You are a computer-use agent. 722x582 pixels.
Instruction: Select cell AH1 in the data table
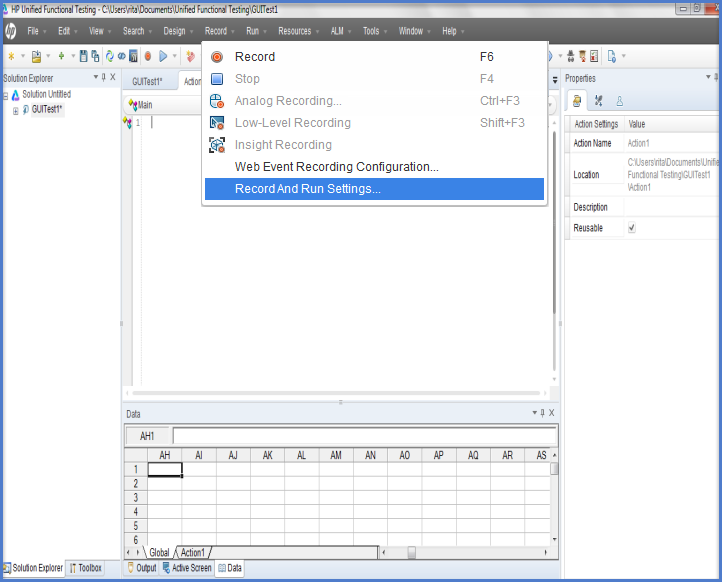tap(165, 469)
